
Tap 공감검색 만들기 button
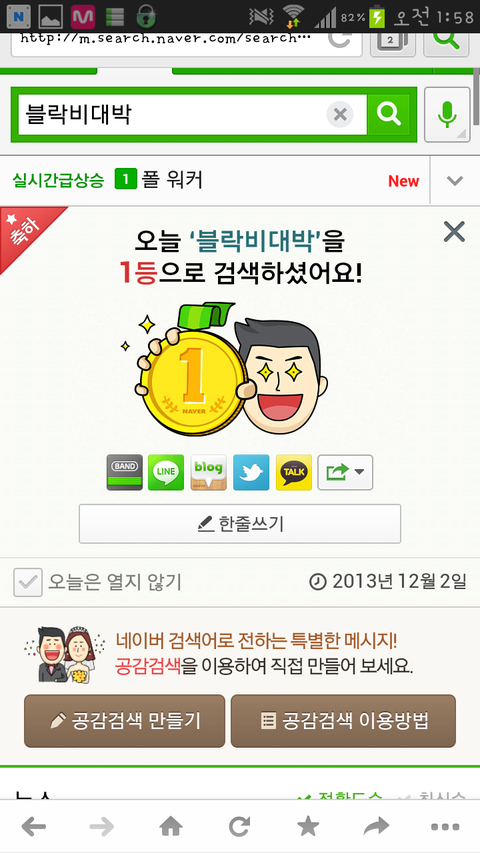pyautogui.click(x=125, y=721)
